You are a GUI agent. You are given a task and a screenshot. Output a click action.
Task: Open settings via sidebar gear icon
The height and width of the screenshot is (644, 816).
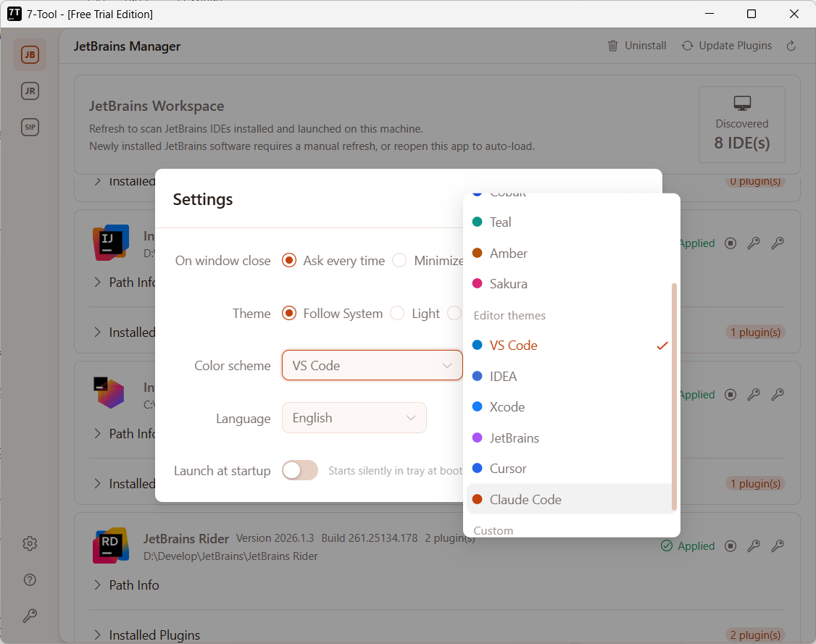click(x=30, y=543)
